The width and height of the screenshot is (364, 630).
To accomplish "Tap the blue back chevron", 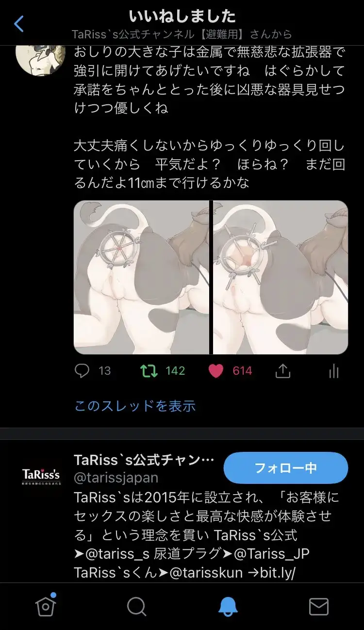I will (19, 23).
